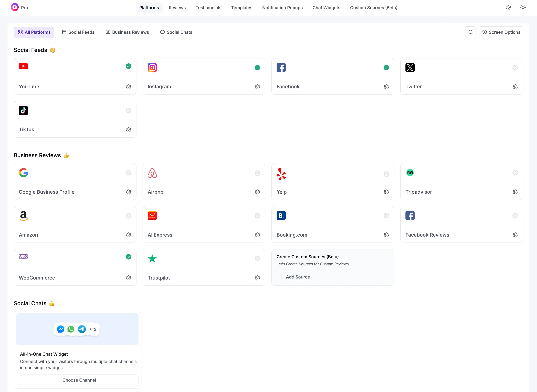Screen dimensions: 537x392
Task: Click the Airbnb logo icon
Action: pyautogui.click(x=152, y=173)
